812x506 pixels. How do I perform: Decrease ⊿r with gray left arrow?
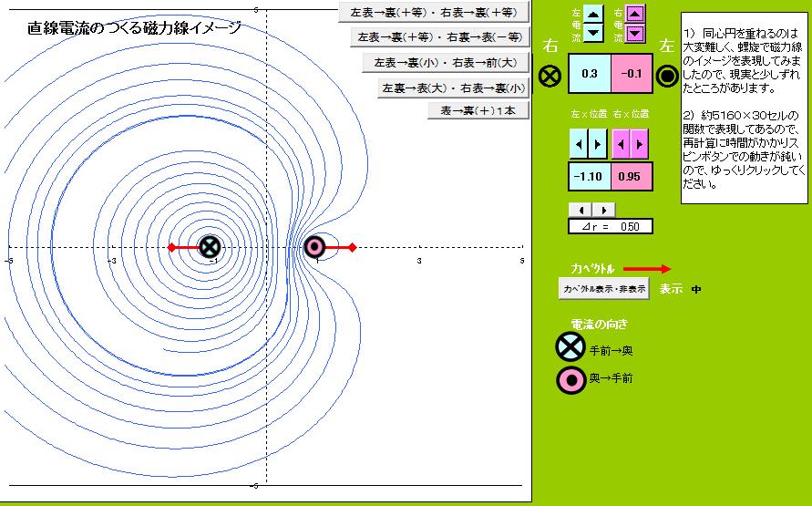(x=581, y=210)
